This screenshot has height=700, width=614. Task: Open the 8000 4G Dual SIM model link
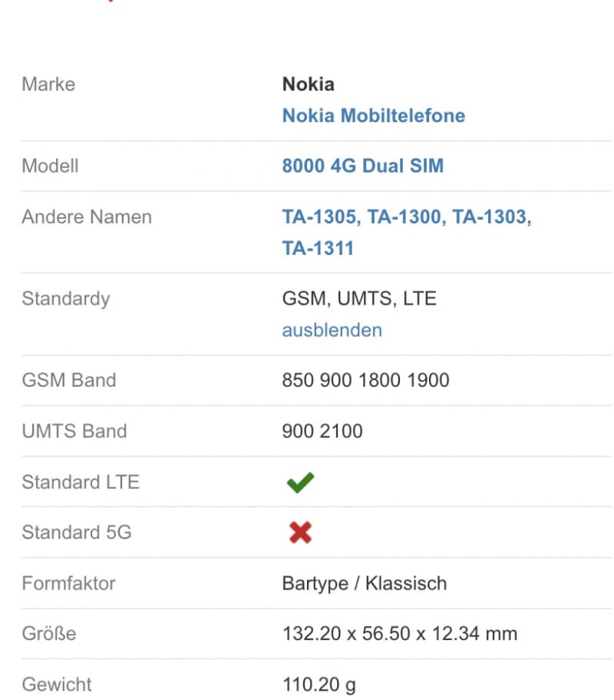pyautogui.click(x=362, y=166)
